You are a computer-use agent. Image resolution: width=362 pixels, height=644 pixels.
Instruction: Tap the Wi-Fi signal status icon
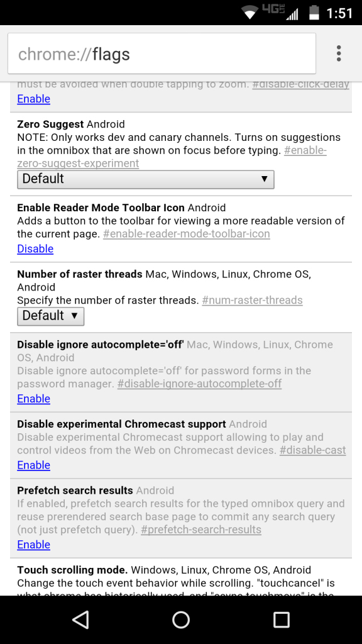pos(250,13)
